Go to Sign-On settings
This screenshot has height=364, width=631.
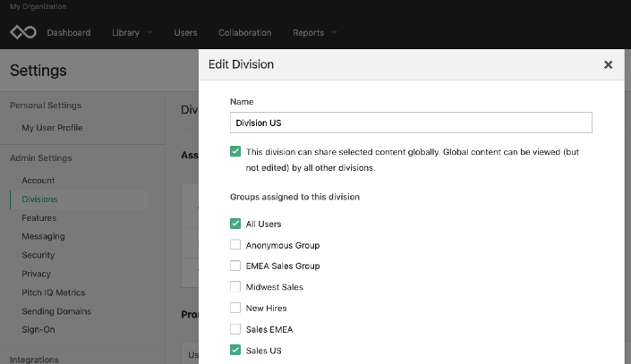tap(38, 330)
